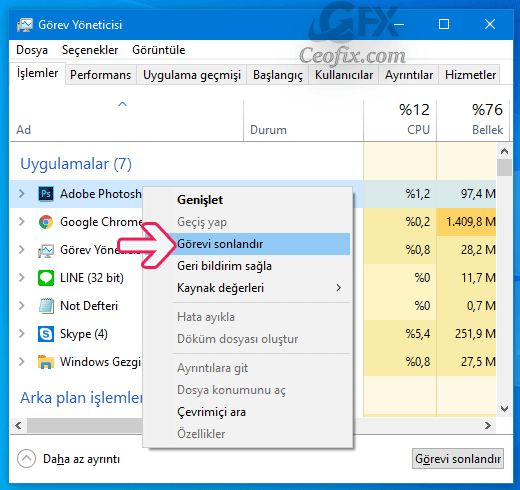
Task: Switch to the Uygulama geçmişi tab
Action: tap(192, 75)
